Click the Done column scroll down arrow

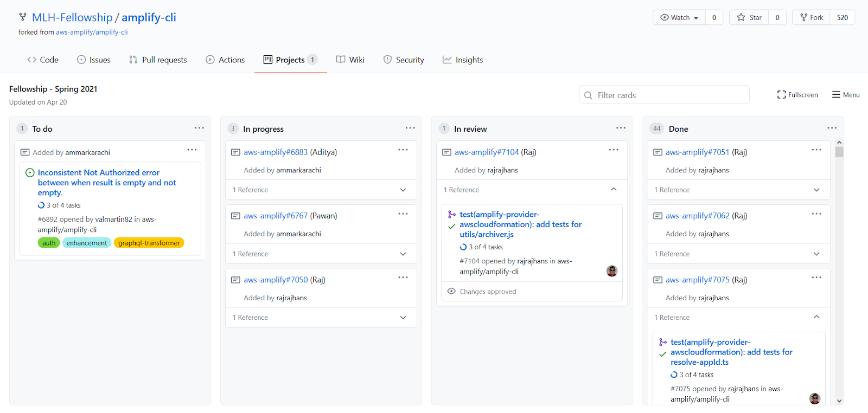(x=839, y=401)
